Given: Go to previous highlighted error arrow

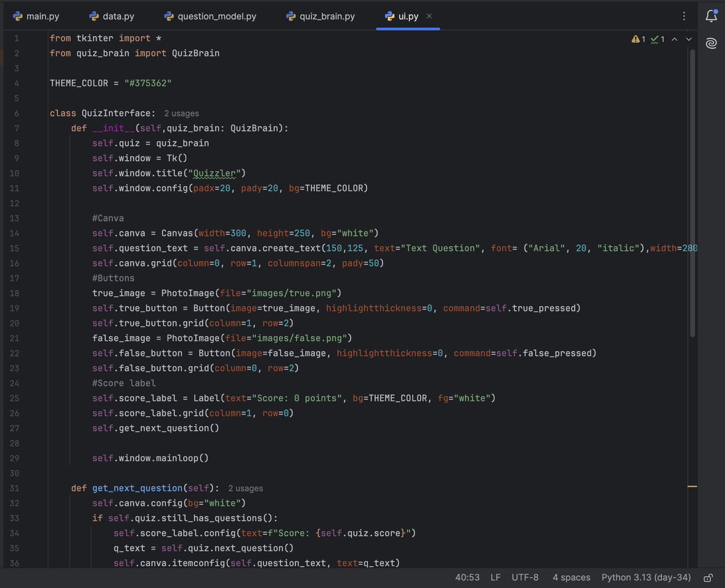Looking at the screenshot, I should click(x=674, y=39).
